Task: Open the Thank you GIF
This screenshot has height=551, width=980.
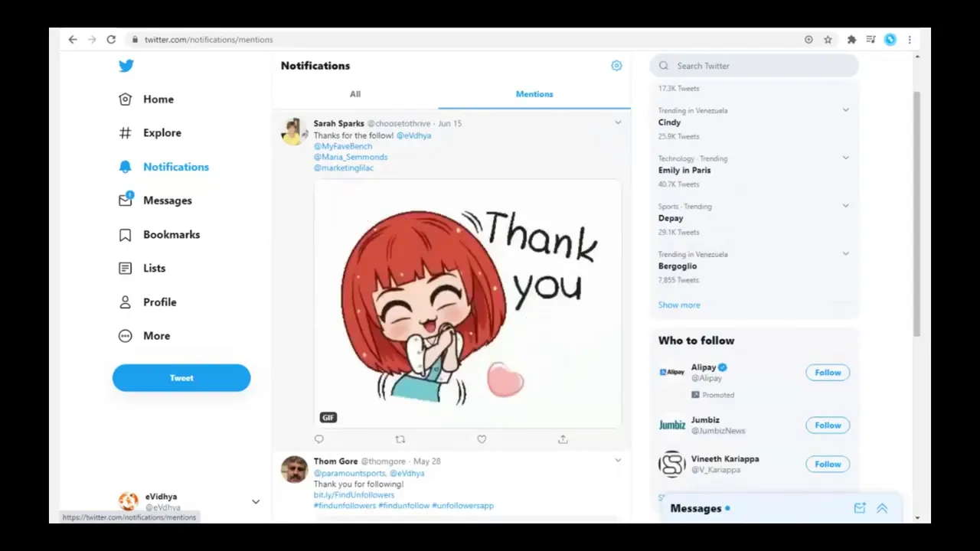Action: pyautogui.click(x=467, y=303)
